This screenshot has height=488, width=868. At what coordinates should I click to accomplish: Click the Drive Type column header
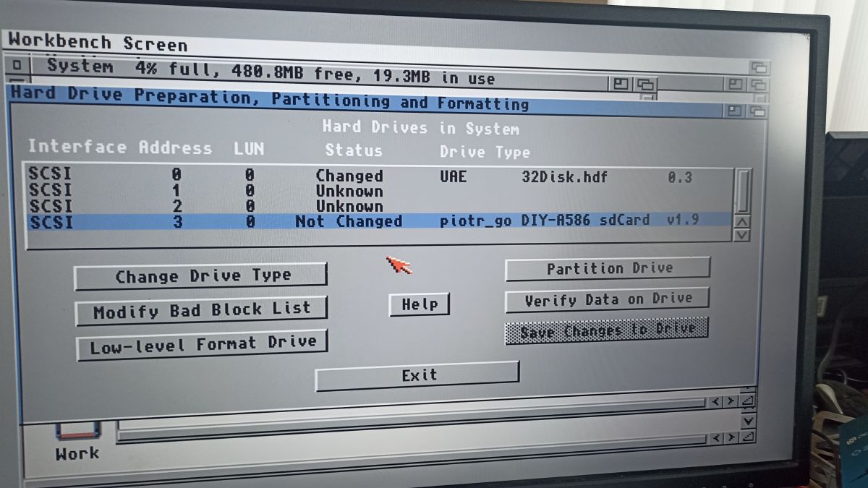[485, 152]
